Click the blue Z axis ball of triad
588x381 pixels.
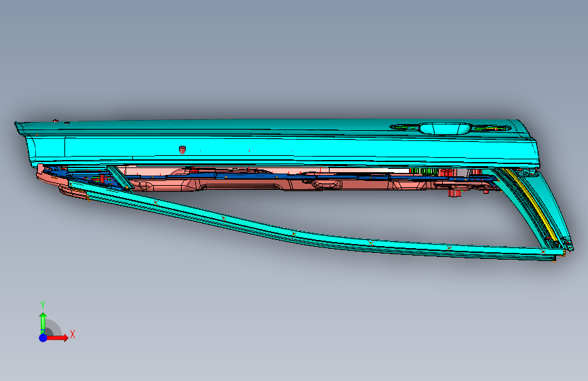click(x=43, y=338)
